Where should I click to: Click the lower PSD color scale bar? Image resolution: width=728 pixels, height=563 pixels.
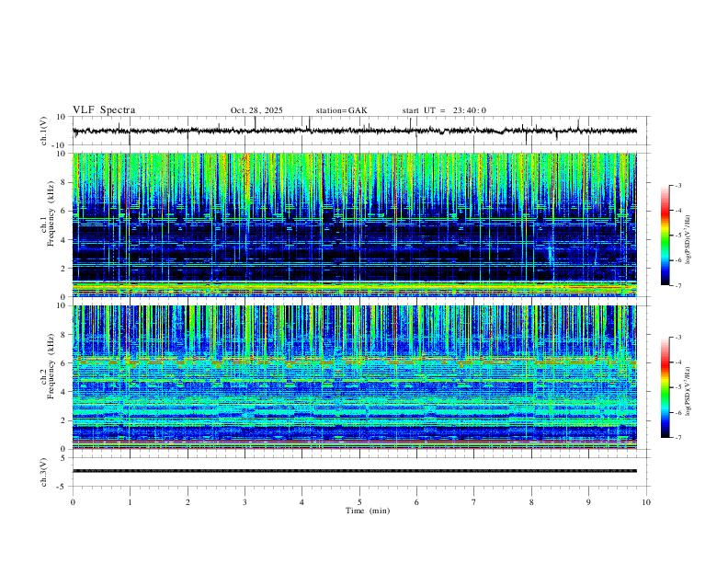pyautogui.click(x=665, y=387)
